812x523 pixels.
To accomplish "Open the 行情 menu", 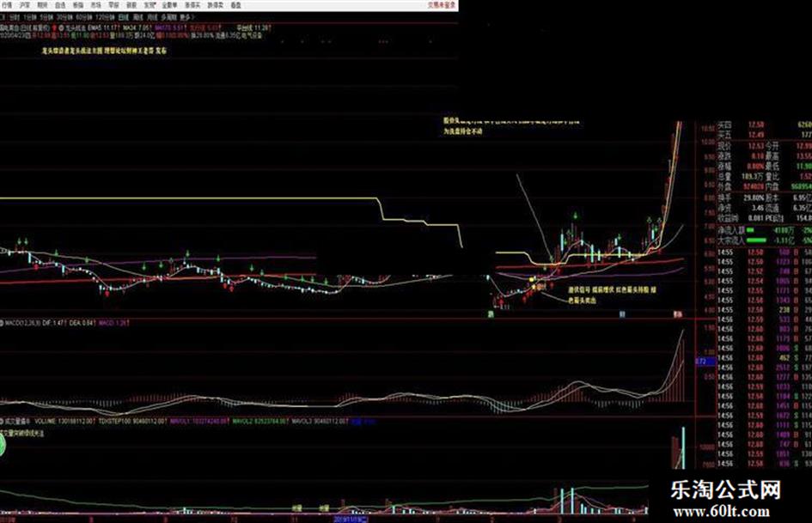I will (x=7, y=5).
